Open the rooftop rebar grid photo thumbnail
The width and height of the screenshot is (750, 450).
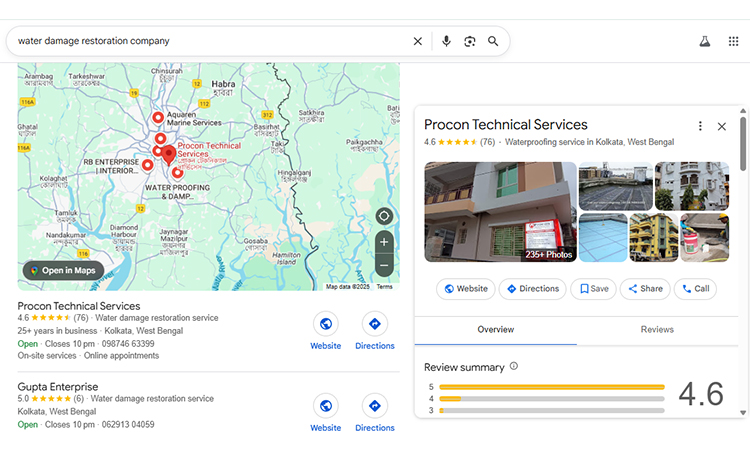pyautogui.click(x=616, y=186)
